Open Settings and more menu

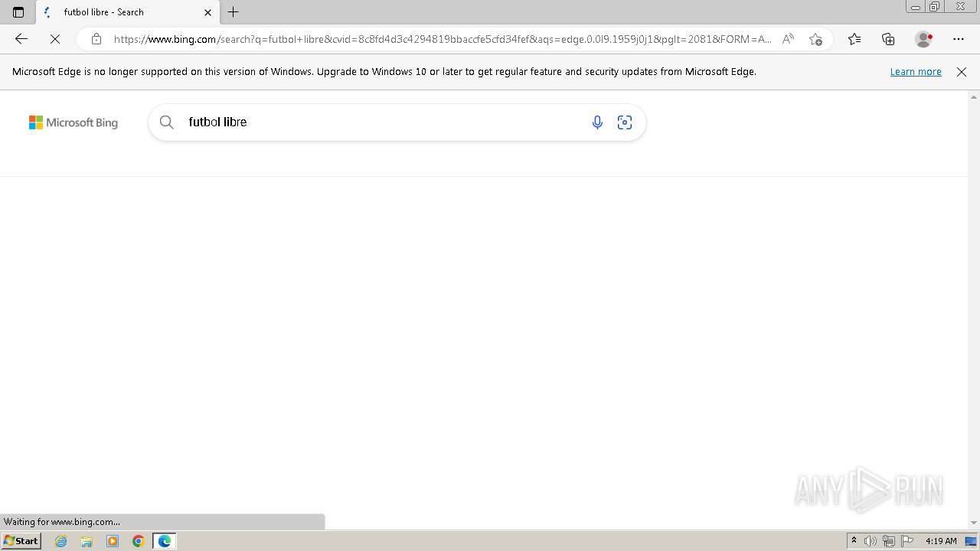click(x=959, y=39)
